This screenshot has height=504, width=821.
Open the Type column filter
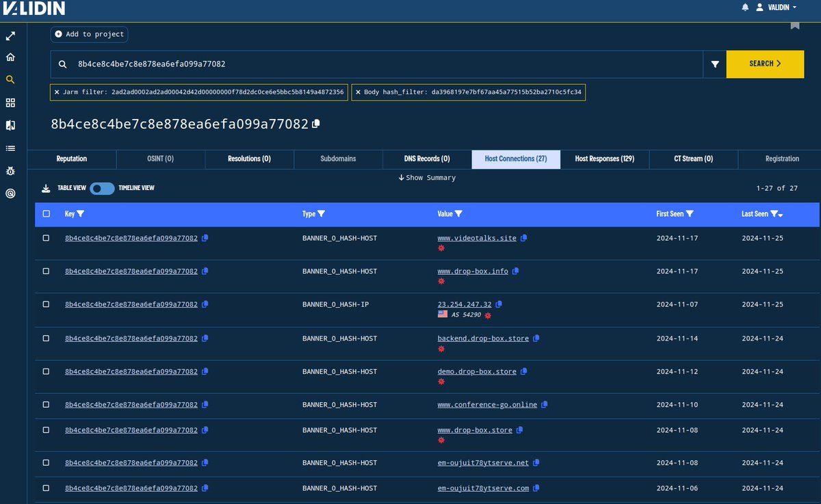pyautogui.click(x=321, y=214)
